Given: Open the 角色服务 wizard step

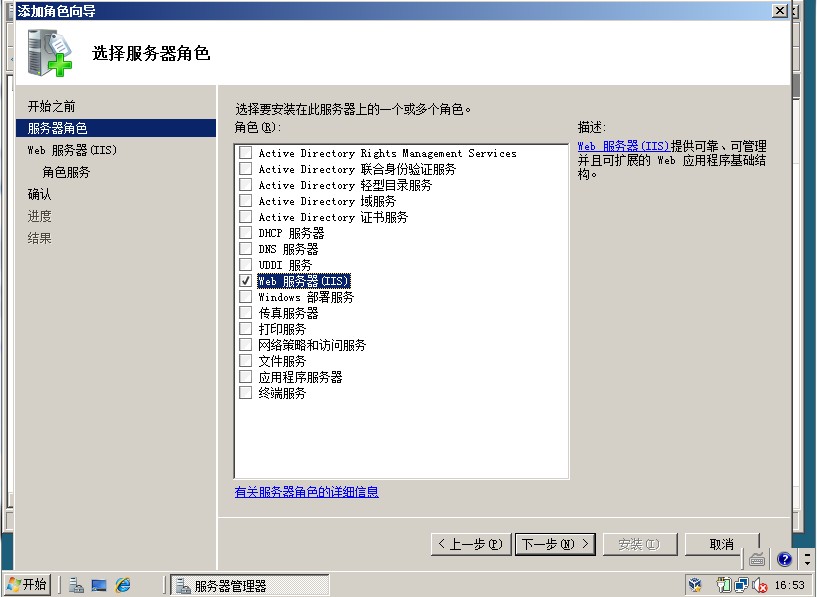Looking at the screenshot, I should click(x=66, y=172).
